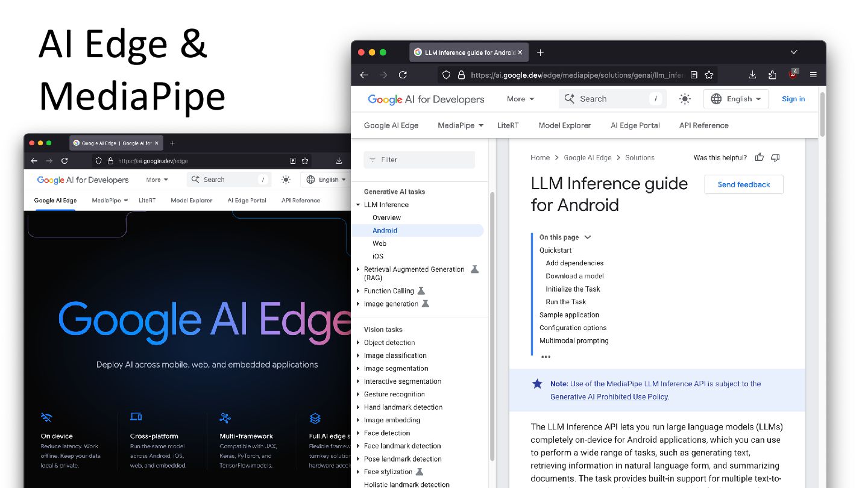The width and height of the screenshot is (868, 488).
Task: Click thumbs down on Was this helpful
Action: (775, 157)
